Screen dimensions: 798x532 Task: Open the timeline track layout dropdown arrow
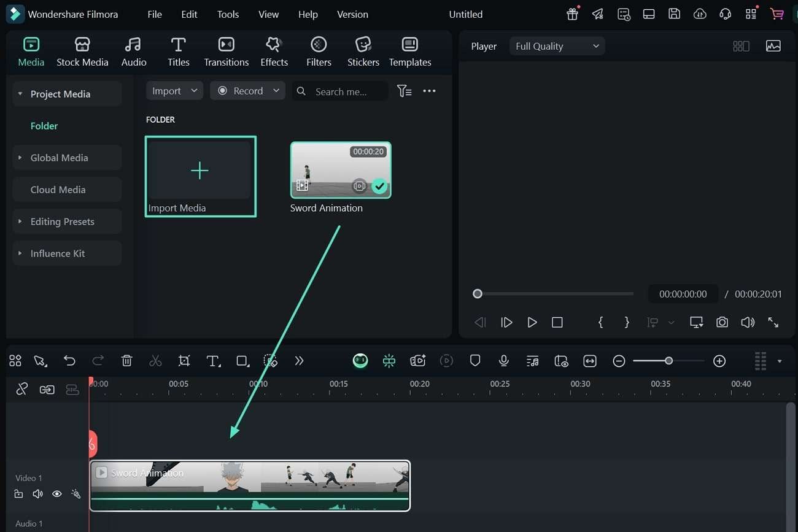click(x=780, y=361)
